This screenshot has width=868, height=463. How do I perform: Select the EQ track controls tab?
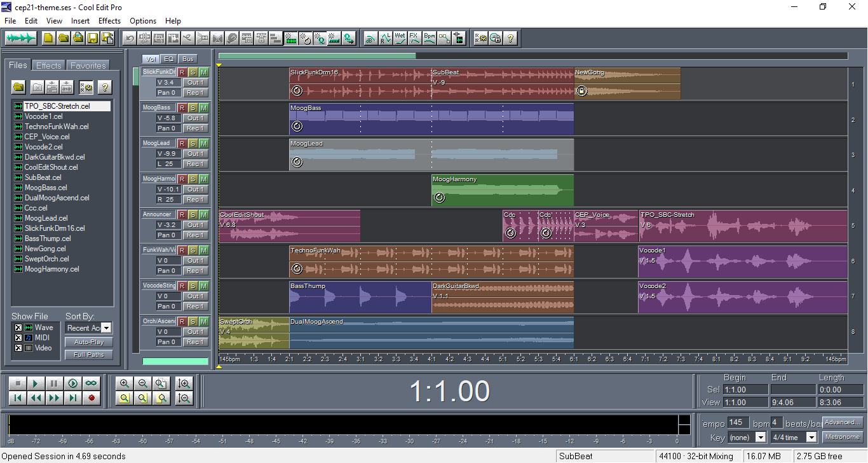169,59
